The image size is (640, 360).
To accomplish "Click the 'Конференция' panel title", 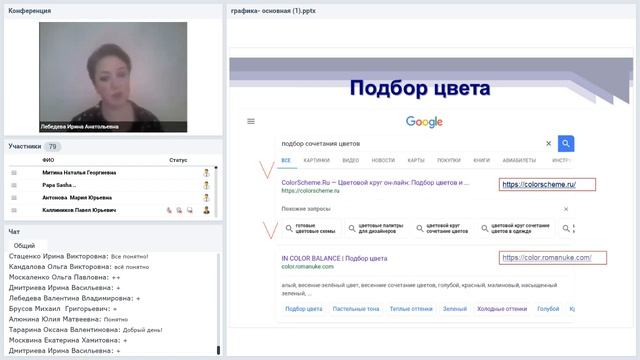I will [30, 11].
